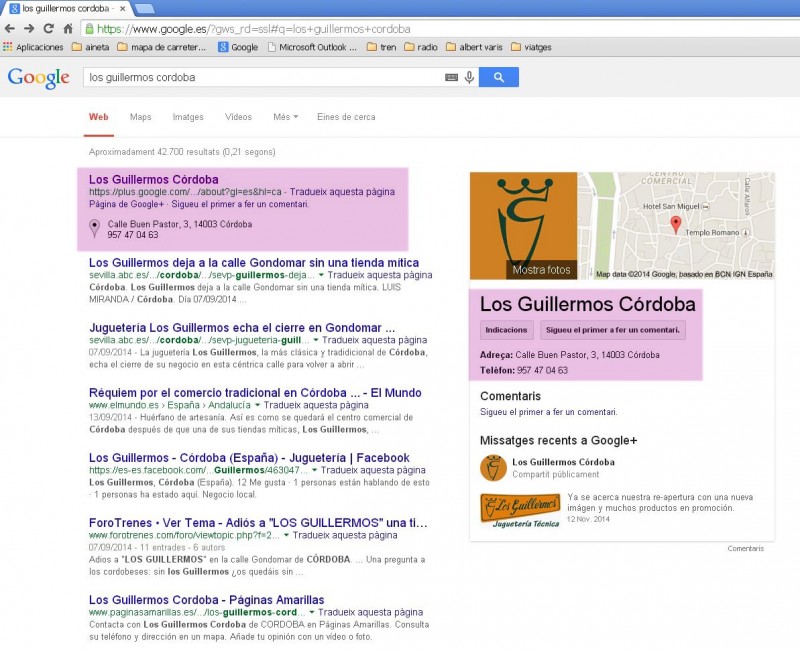Click 'Sigueu el primer a fer un comentari' panel button

(613, 330)
